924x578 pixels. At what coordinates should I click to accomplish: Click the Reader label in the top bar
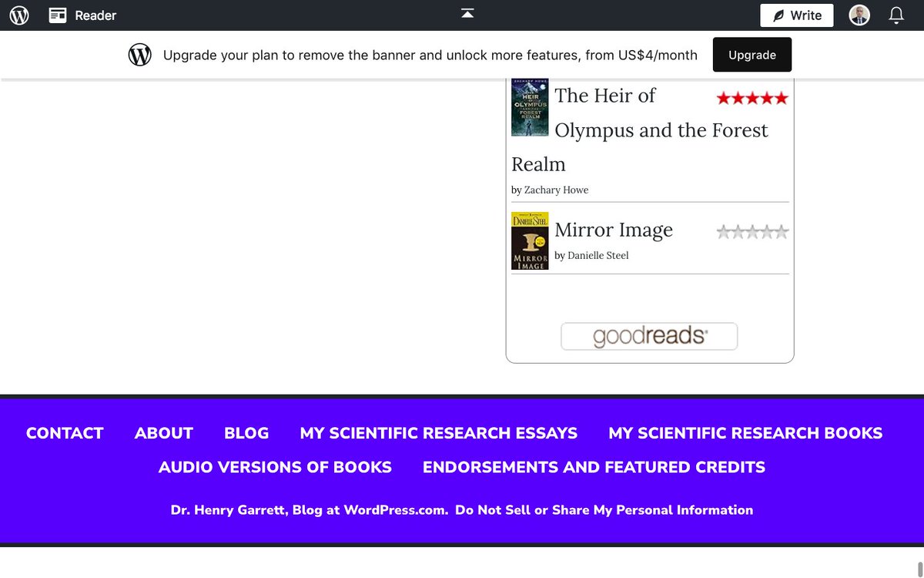[95, 15]
